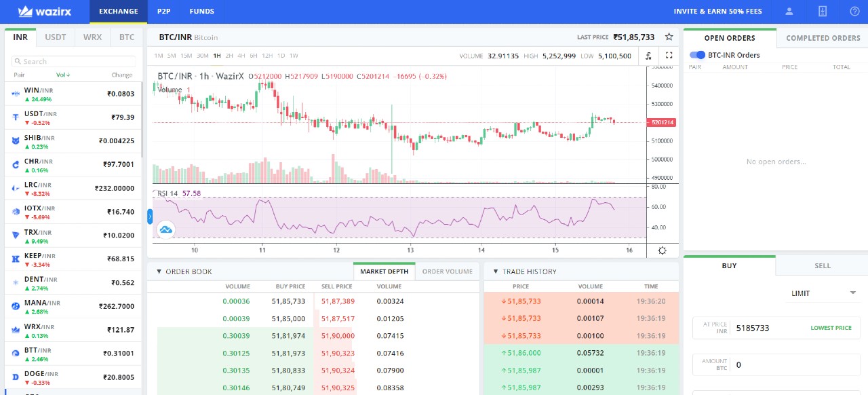The width and height of the screenshot is (868, 395).
Task: Click the USDT coin icon
Action: pos(16,117)
